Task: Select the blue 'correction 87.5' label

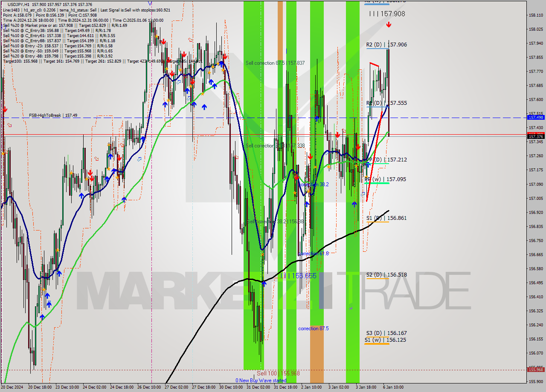Action: click(x=314, y=329)
